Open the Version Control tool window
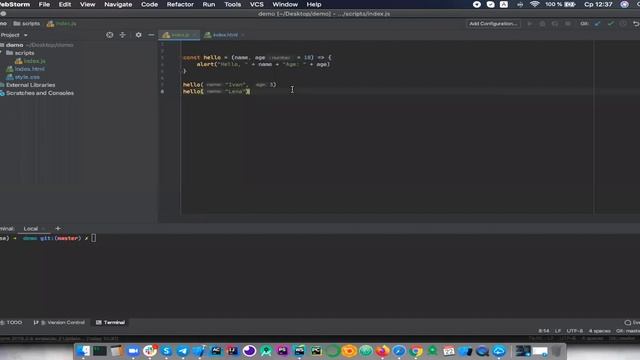 click(x=60, y=322)
